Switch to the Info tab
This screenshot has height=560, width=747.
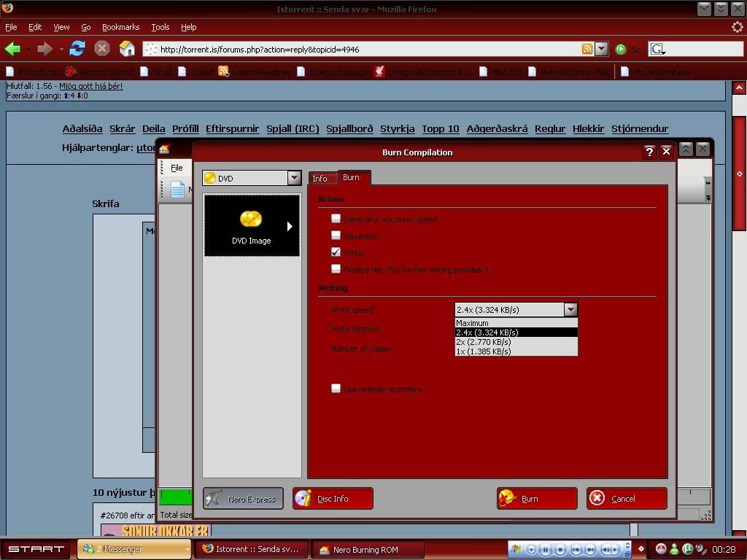(320, 179)
